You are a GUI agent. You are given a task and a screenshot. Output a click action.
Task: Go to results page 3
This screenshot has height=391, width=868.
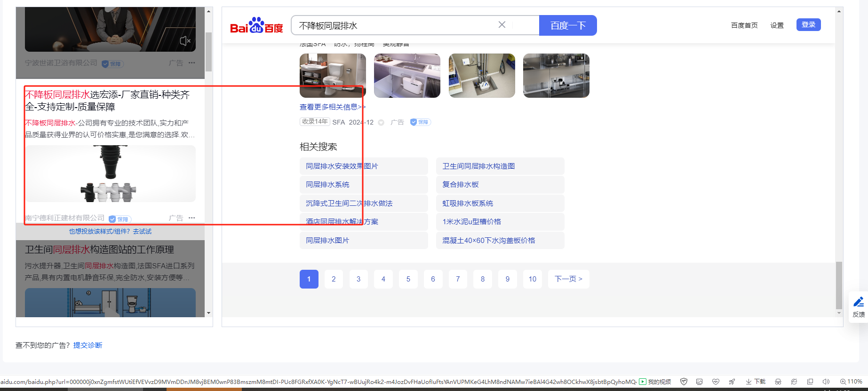pyautogui.click(x=358, y=279)
